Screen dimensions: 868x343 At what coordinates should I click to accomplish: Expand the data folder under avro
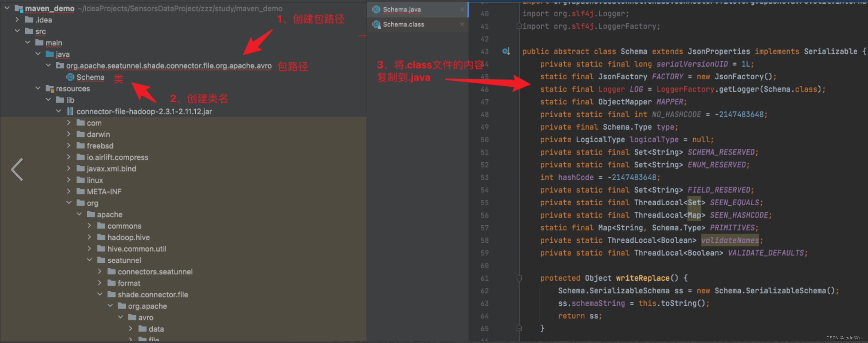pyautogui.click(x=131, y=329)
